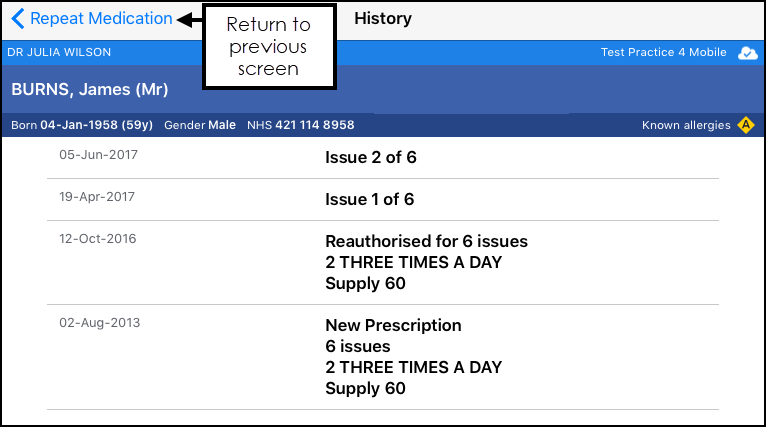Click the Known allergies label
The height and width of the screenshot is (427, 766).
(686, 125)
